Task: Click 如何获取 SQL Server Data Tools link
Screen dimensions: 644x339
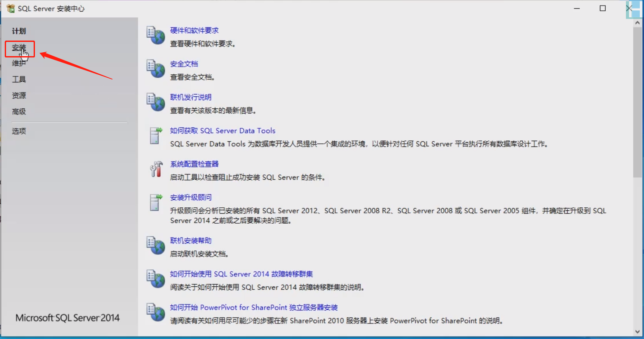Action: tap(223, 131)
